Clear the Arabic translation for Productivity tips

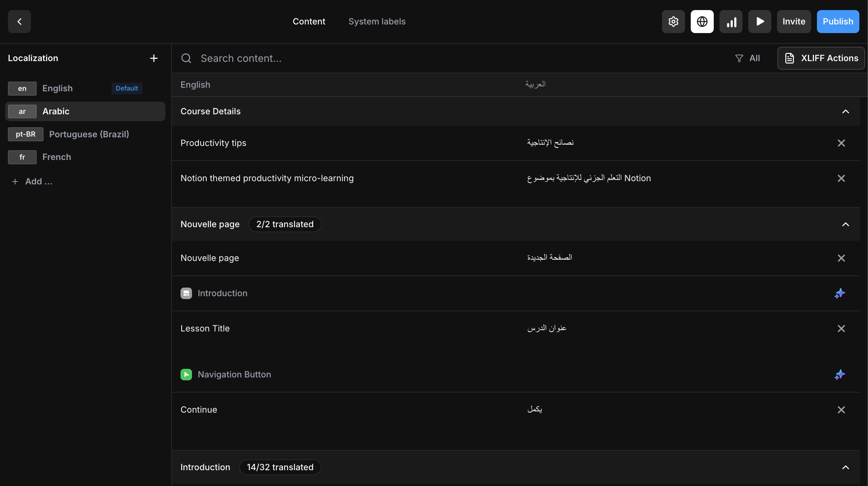[x=841, y=143]
